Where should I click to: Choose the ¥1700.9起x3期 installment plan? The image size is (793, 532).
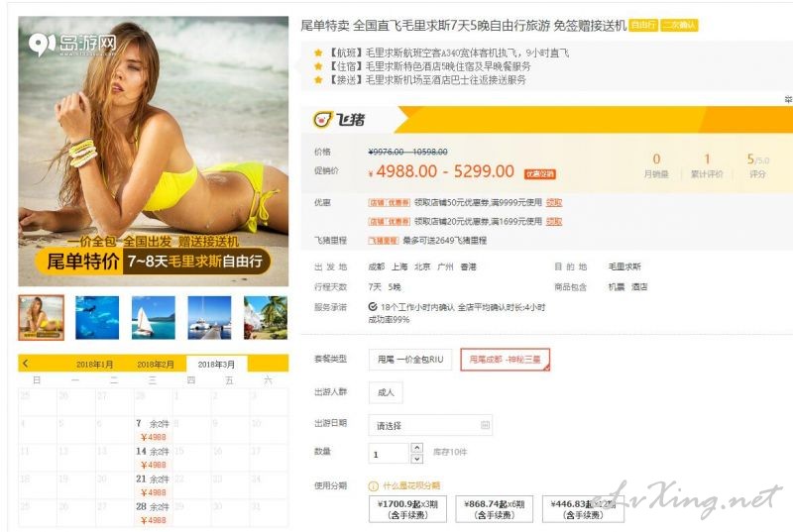click(x=407, y=509)
